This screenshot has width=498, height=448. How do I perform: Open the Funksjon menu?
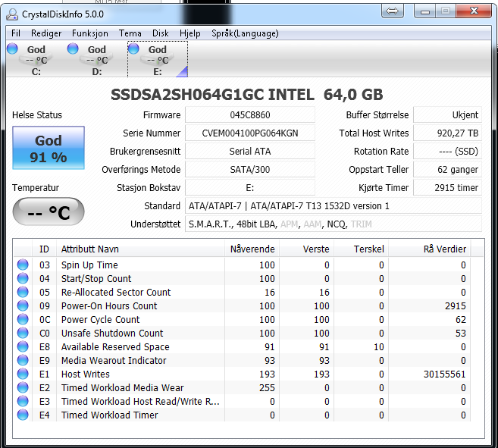coord(90,33)
